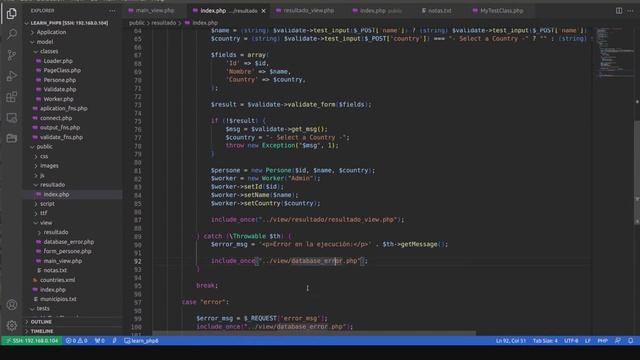Click the Tab Size: 4 status item
Image resolution: width=640 pixels, height=360 pixels.
tap(545, 340)
